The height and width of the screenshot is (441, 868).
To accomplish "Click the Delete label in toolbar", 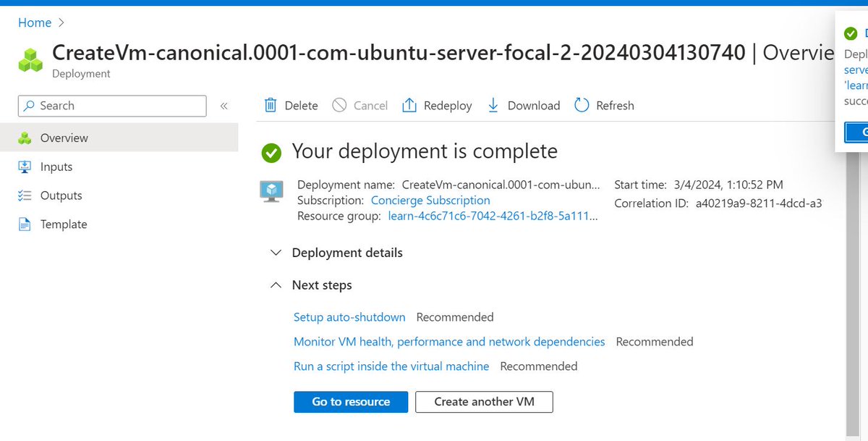I will pos(301,106).
